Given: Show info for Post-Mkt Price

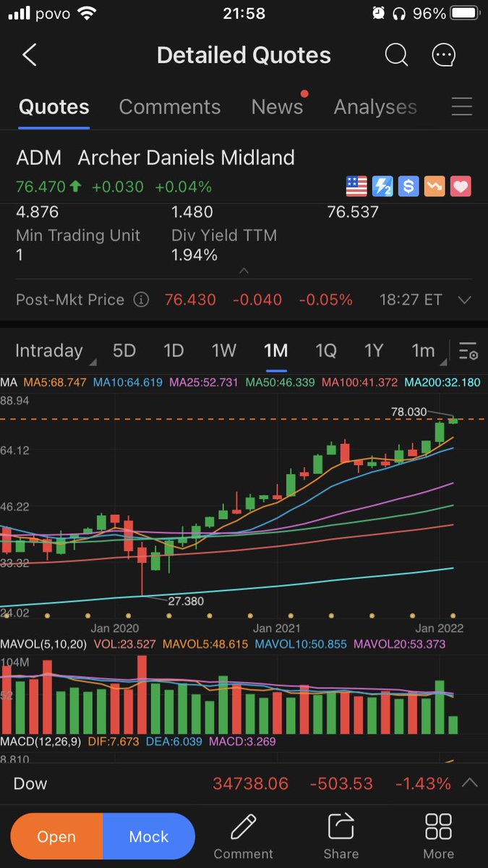Looking at the screenshot, I should click(x=141, y=299).
